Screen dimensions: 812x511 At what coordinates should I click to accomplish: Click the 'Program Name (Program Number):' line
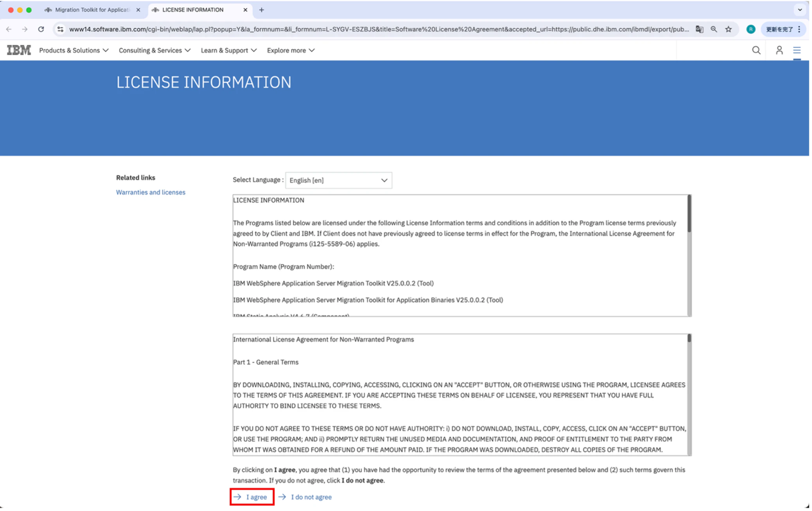(x=284, y=266)
